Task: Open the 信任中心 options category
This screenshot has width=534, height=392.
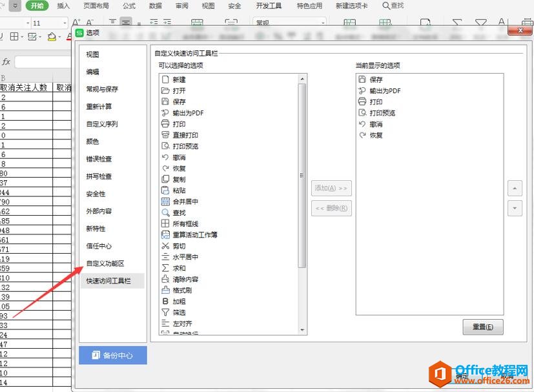Action: 99,246
